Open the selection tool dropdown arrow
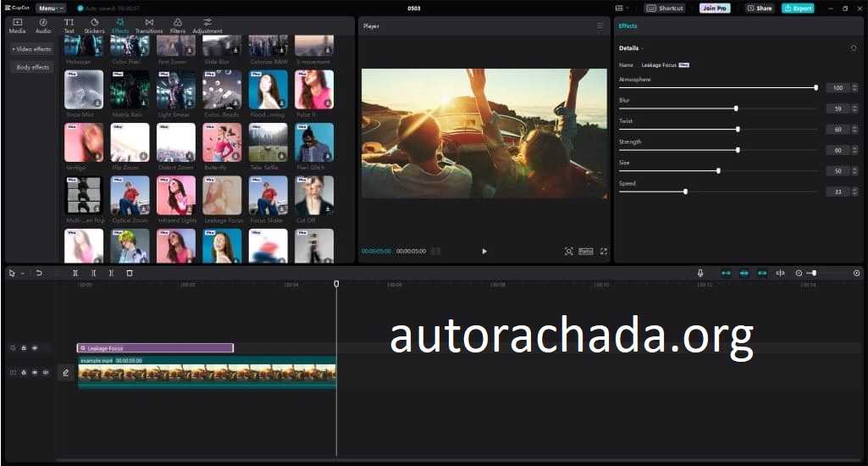868x466 pixels. pos(22,273)
